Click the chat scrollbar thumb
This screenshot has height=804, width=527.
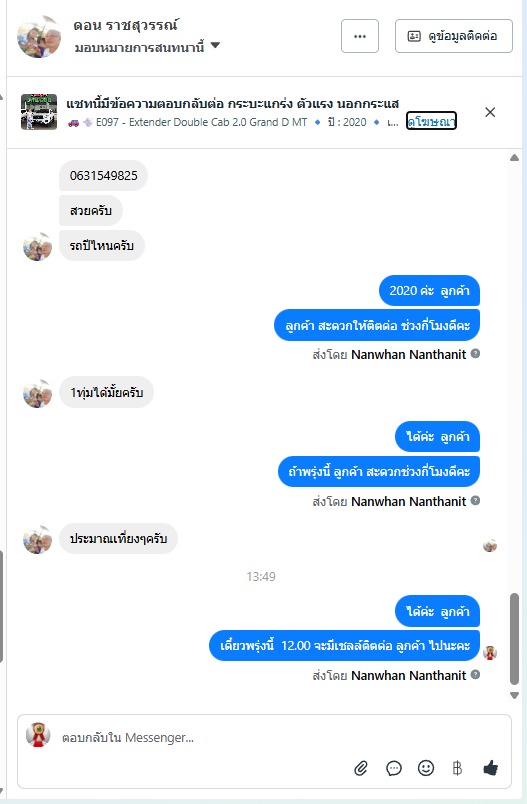tap(515, 639)
